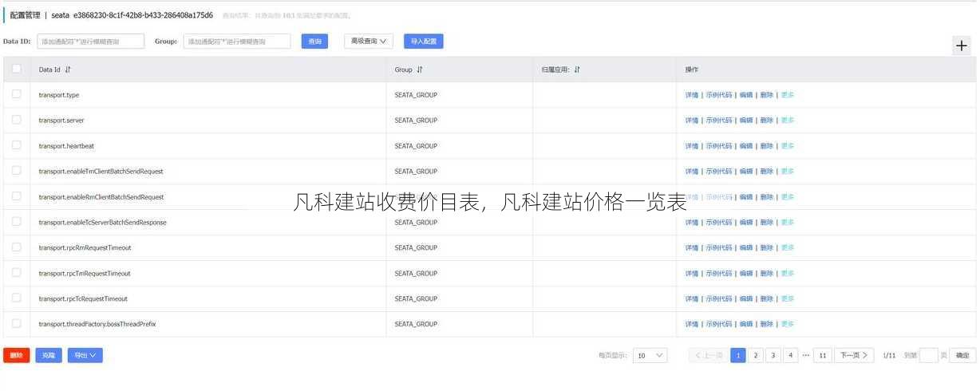Check the transport.rpcTcRequestTimeout checkbox

(x=16, y=298)
